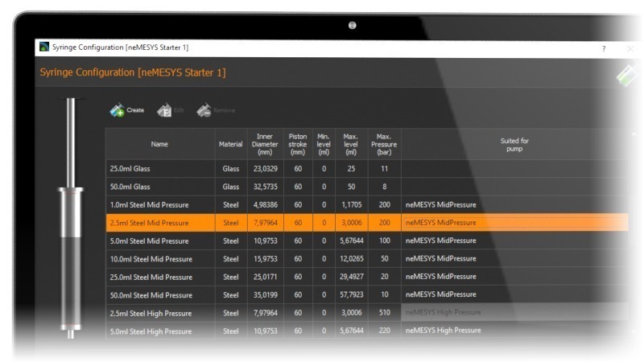This screenshot has width=644, height=362.
Task: Click the help question mark button
Action: tap(604, 48)
